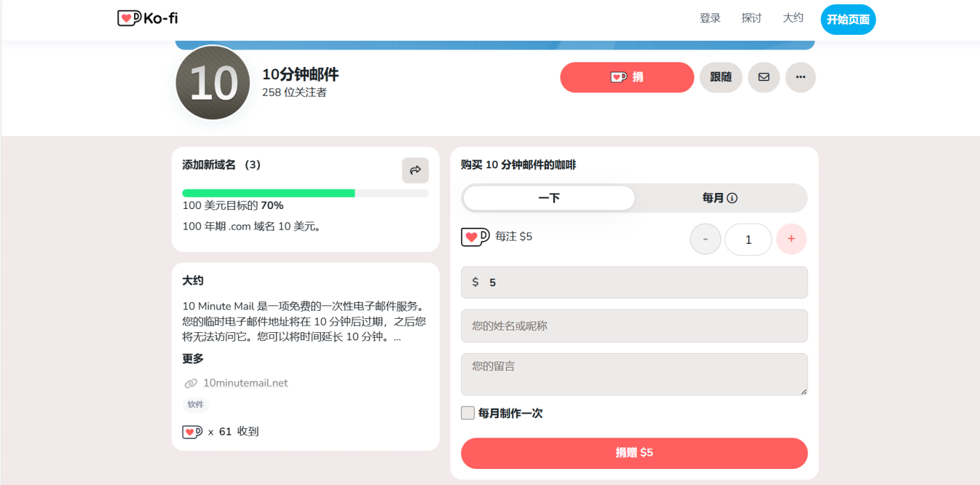Click the 10 avatar profile picture
The height and width of the screenshot is (485, 980).
tap(212, 83)
